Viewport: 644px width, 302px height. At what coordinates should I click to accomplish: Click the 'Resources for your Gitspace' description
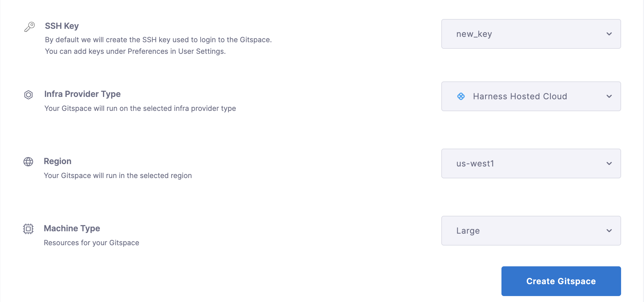coord(91,243)
